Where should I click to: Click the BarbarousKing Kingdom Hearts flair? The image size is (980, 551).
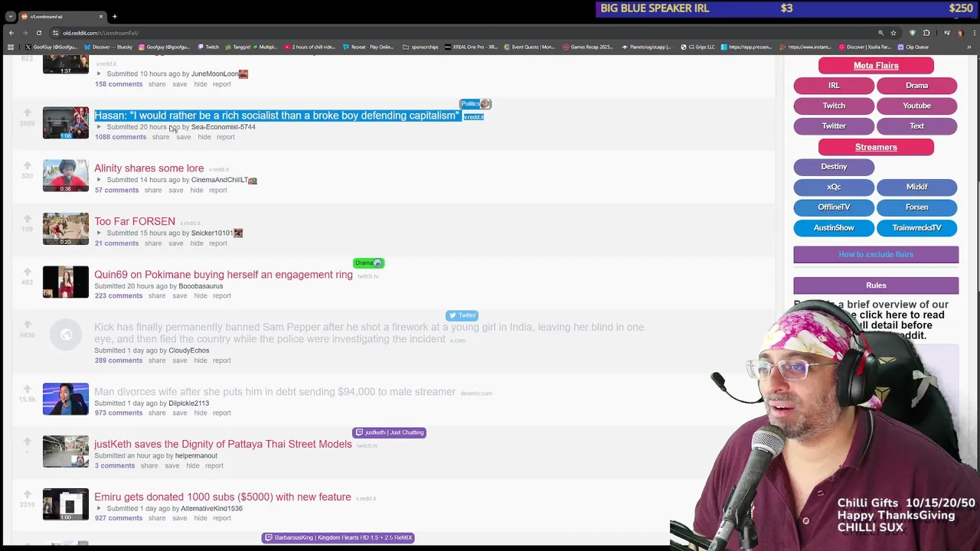pos(338,537)
